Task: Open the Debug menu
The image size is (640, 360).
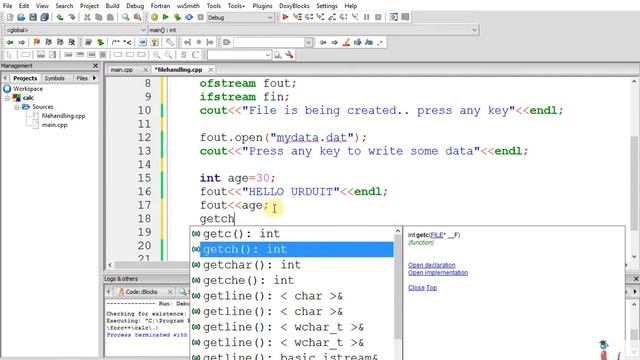Action: tap(135, 6)
